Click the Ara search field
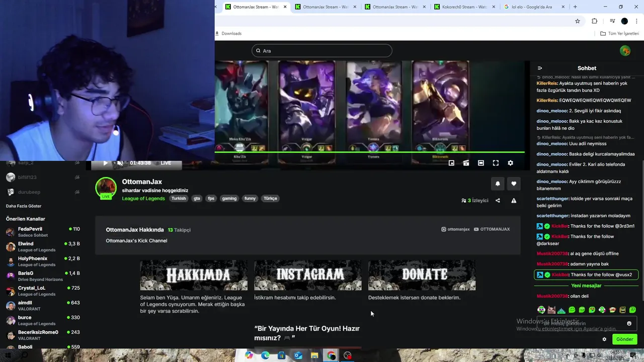Image resolution: width=644 pixels, height=362 pixels. pos(322,51)
